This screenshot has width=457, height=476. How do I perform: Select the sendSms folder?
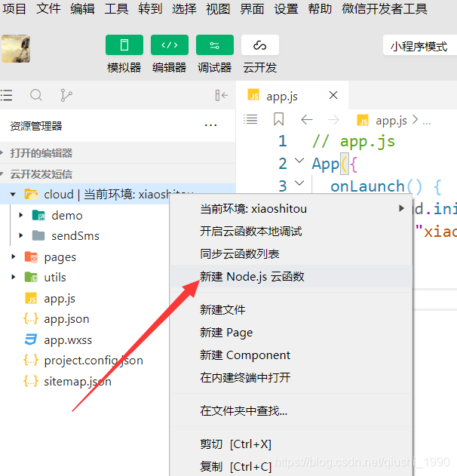tap(75, 235)
